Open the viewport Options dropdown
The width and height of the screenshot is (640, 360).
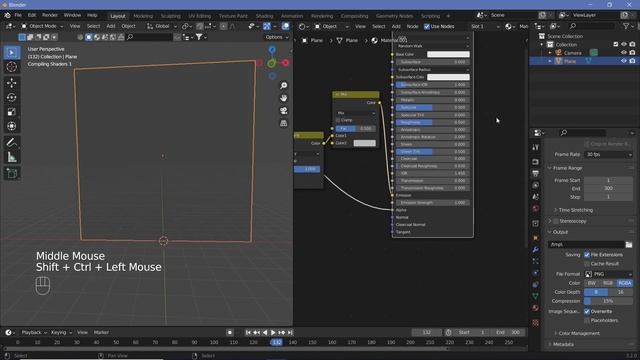pos(276,37)
